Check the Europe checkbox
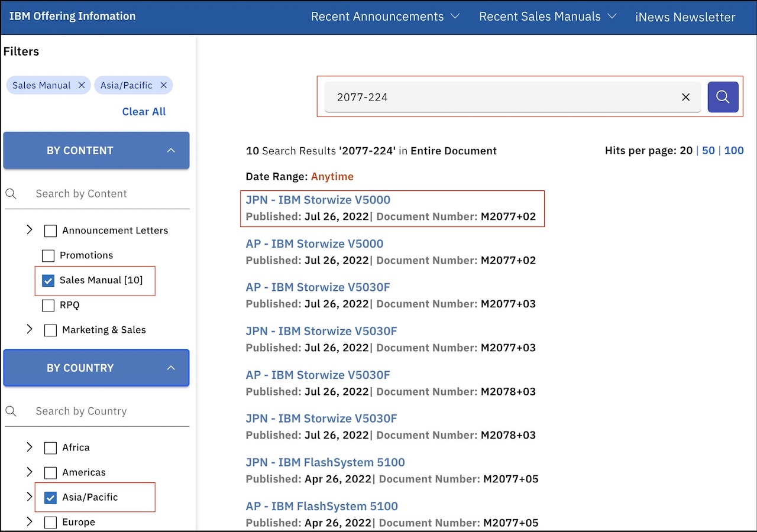 pos(50,522)
